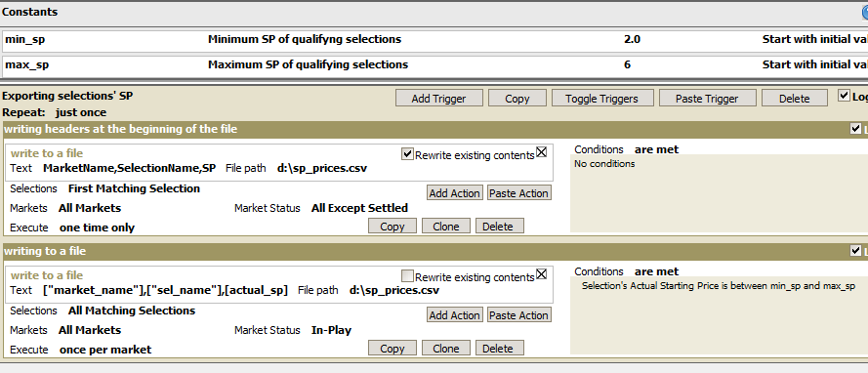Select the max_sp constant name
Viewport: 868px width, 373px height.
(x=27, y=64)
